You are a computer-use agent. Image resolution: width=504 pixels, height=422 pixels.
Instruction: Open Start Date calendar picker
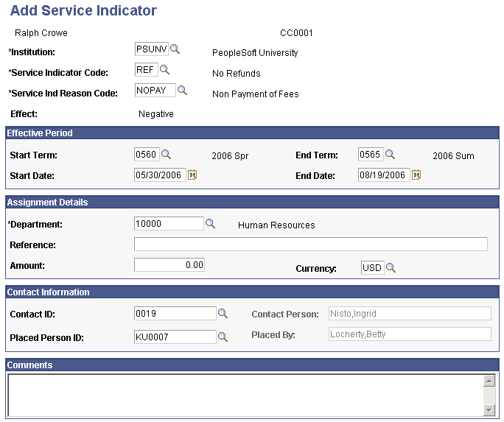coord(192,175)
